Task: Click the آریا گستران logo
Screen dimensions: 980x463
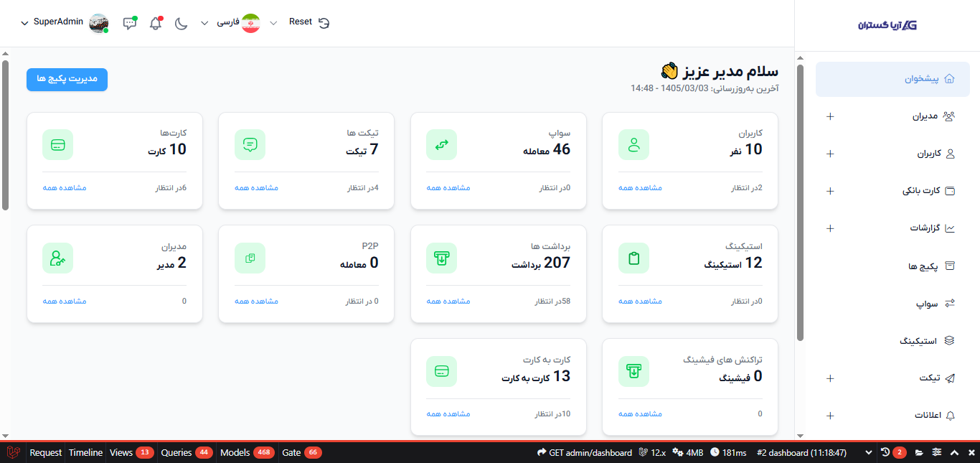Action: pyautogui.click(x=887, y=24)
